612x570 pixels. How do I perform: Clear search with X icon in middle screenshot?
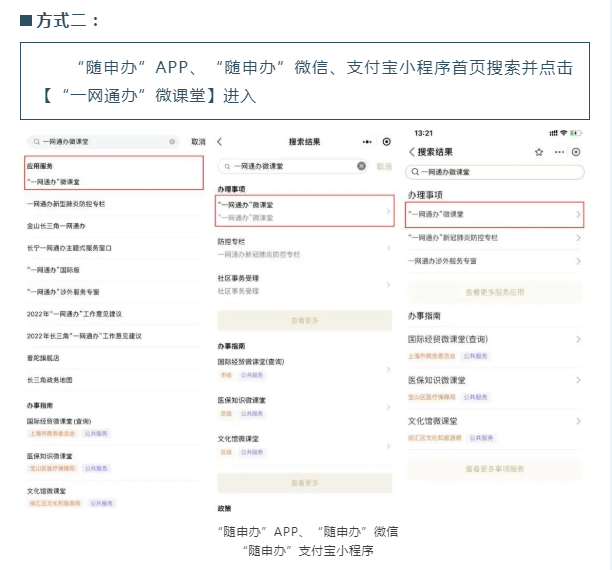[x=361, y=166]
